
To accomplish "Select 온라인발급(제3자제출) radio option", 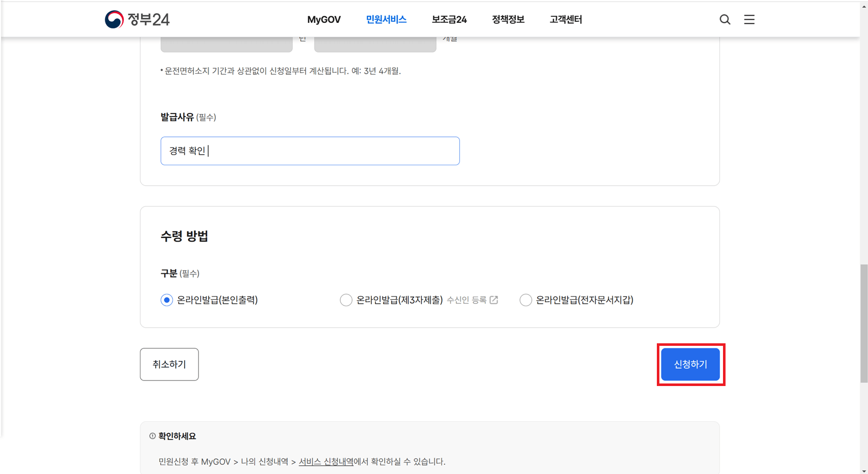I will (x=346, y=300).
